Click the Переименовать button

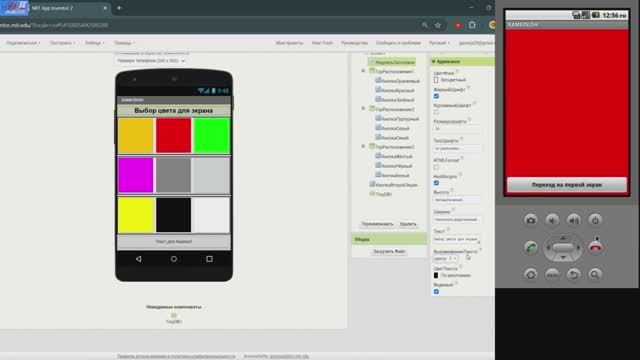377,224
